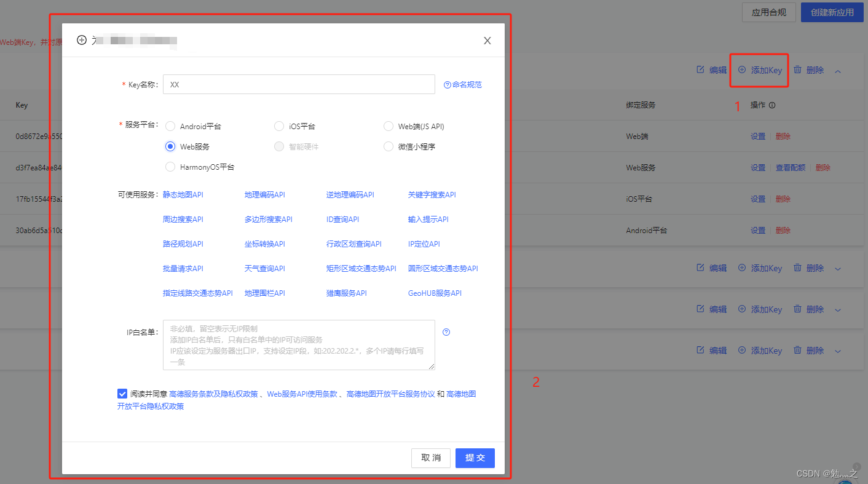The height and width of the screenshot is (484, 868).
Task: Click the 绑定服务 column header
Action: click(x=641, y=105)
